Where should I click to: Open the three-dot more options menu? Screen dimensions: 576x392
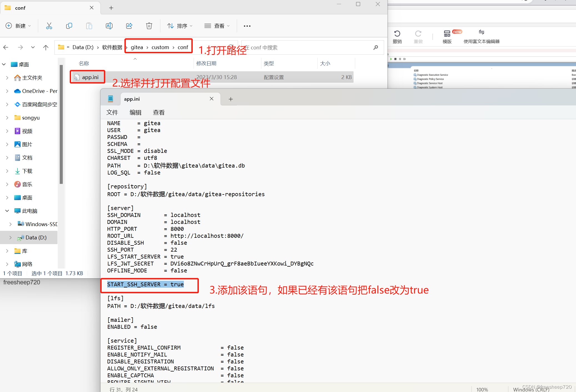click(x=247, y=26)
